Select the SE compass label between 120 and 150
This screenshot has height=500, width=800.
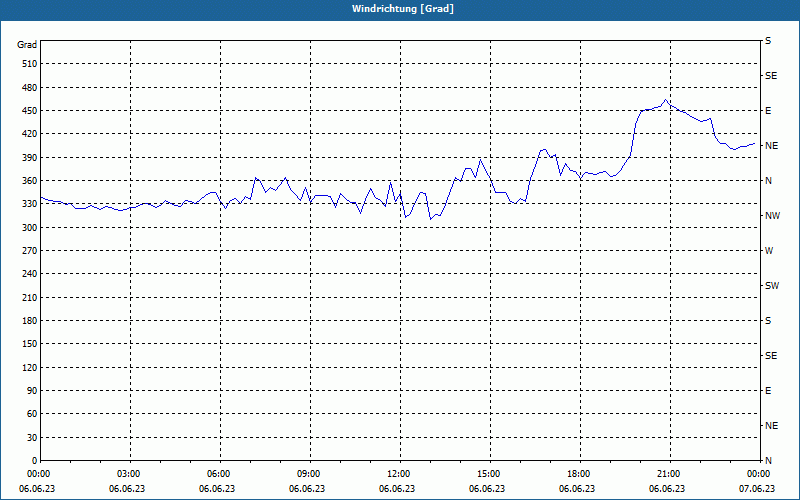771,356
